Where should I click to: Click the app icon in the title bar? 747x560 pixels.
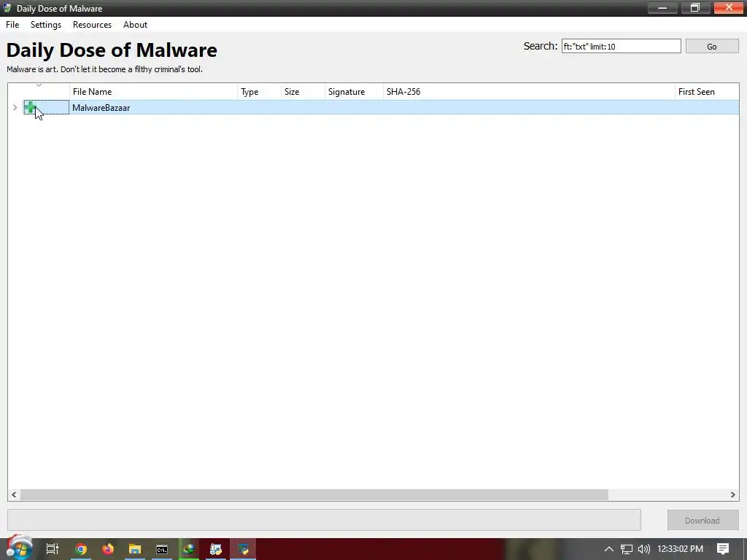click(7, 8)
